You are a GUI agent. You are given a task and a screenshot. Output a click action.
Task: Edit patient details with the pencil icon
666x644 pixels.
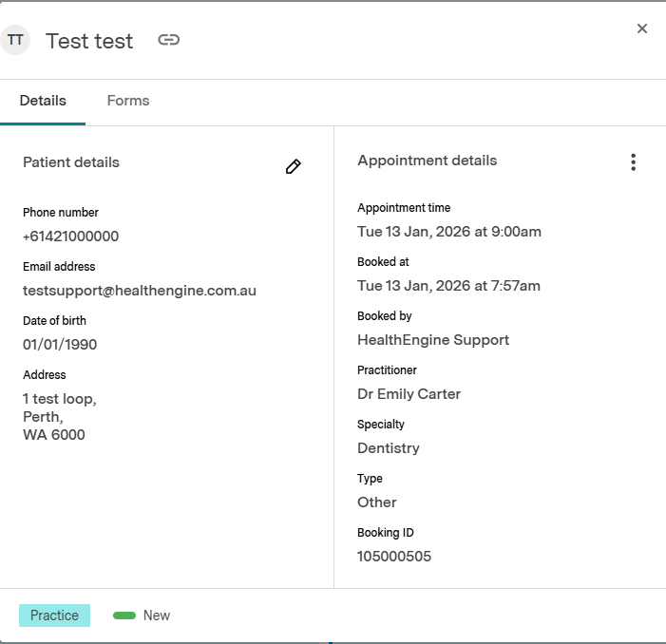(x=293, y=167)
